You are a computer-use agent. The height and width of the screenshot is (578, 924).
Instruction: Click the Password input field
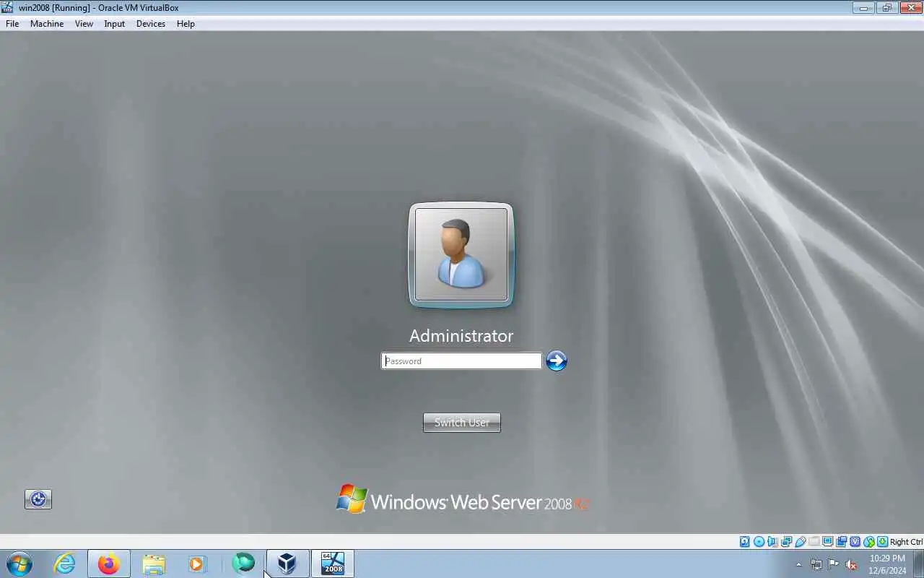[461, 361]
